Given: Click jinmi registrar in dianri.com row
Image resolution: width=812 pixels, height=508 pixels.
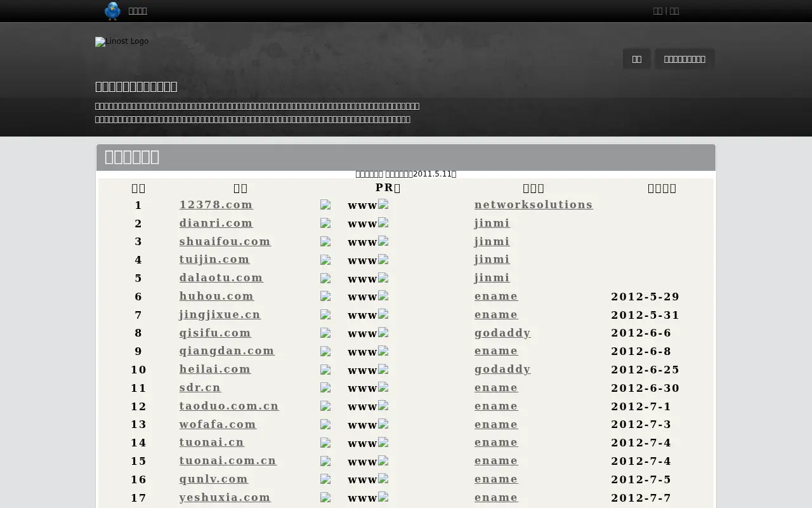Looking at the screenshot, I should coord(492,223).
